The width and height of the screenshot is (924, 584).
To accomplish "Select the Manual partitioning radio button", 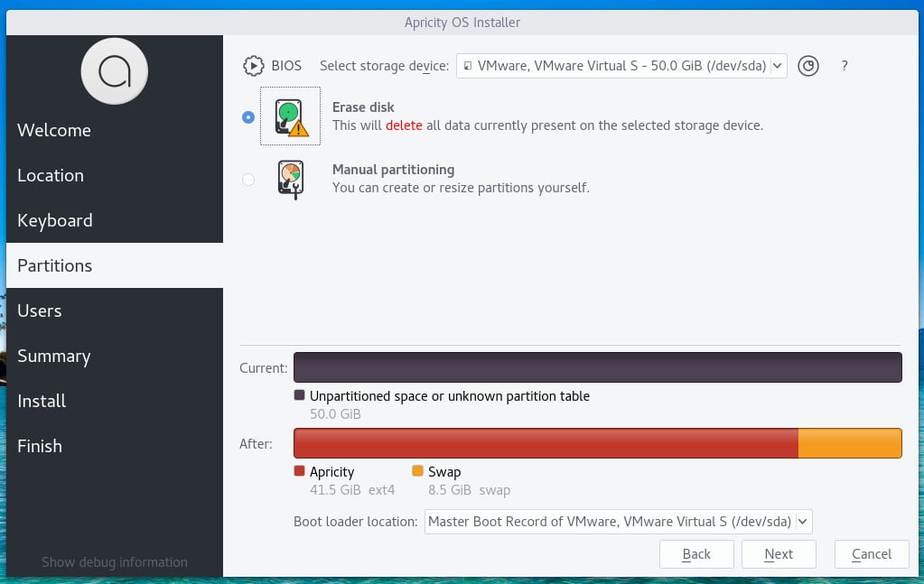I will click(x=248, y=180).
